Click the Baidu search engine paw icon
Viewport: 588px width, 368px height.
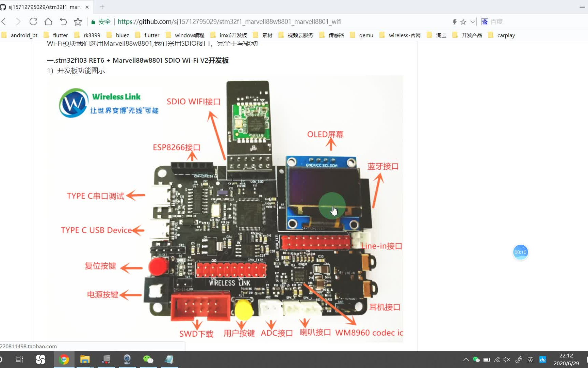tap(485, 22)
